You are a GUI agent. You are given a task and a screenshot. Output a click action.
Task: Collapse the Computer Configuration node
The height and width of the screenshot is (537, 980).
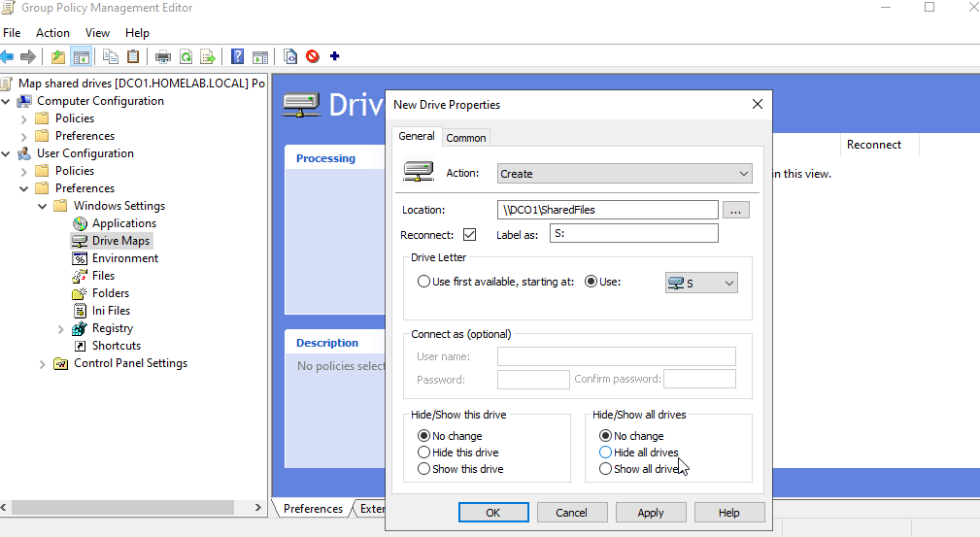tap(6, 101)
